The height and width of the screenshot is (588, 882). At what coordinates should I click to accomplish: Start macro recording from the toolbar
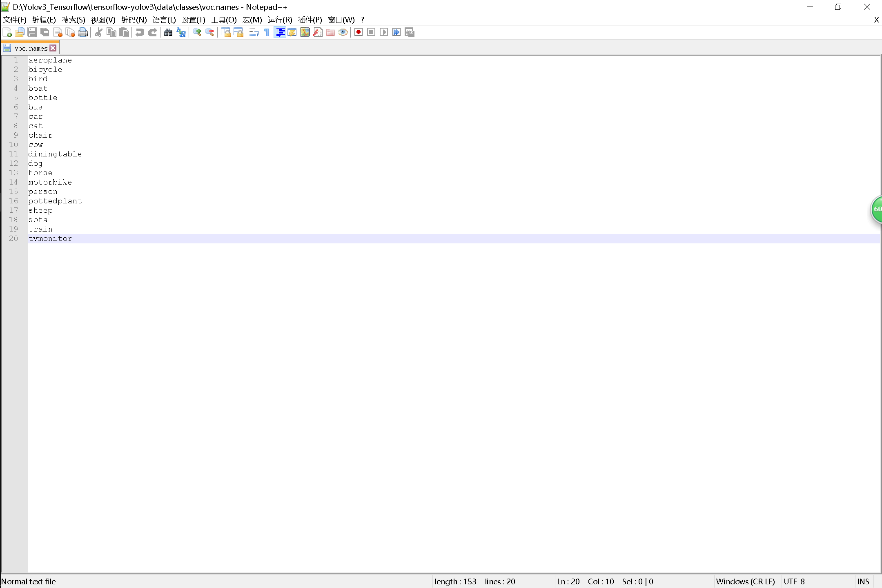click(358, 32)
